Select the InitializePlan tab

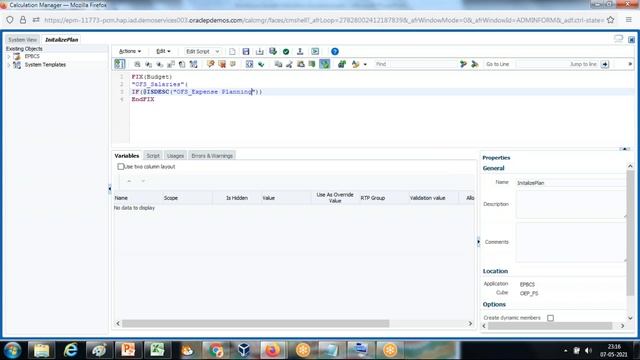[62, 40]
